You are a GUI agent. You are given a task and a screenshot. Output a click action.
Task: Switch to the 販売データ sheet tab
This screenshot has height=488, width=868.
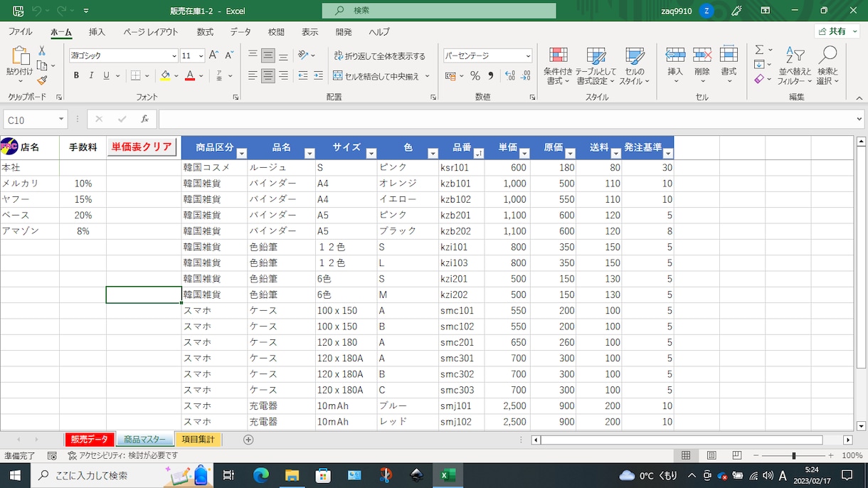90,440
